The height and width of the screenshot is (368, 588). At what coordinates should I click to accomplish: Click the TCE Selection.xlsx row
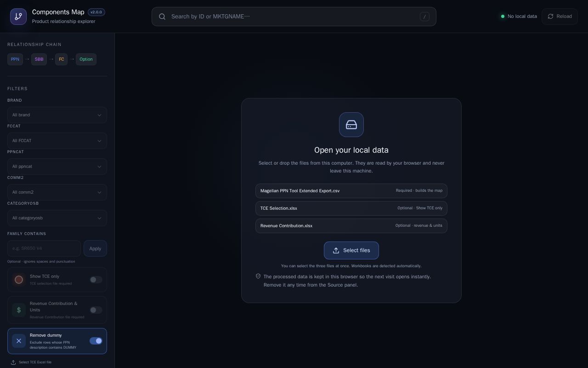pos(351,208)
